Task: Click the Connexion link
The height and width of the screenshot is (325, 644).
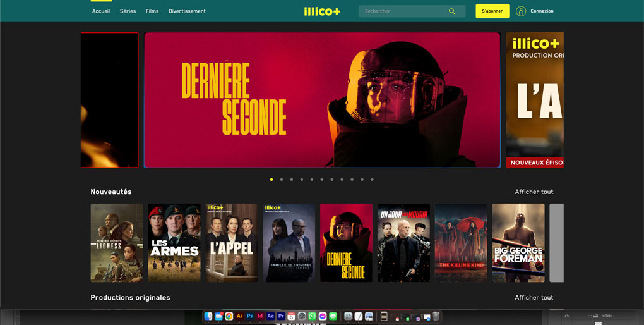Action: tap(542, 11)
